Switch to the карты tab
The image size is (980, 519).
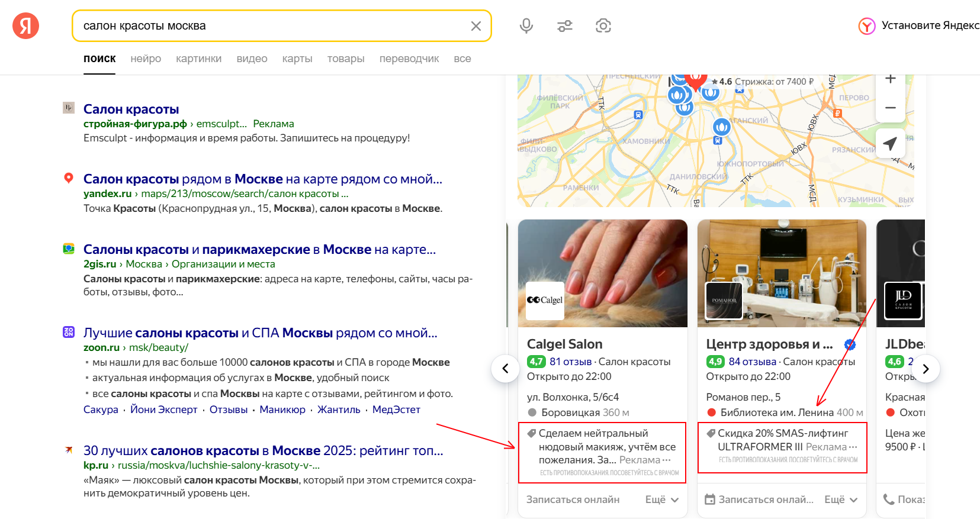pos(297,59)
